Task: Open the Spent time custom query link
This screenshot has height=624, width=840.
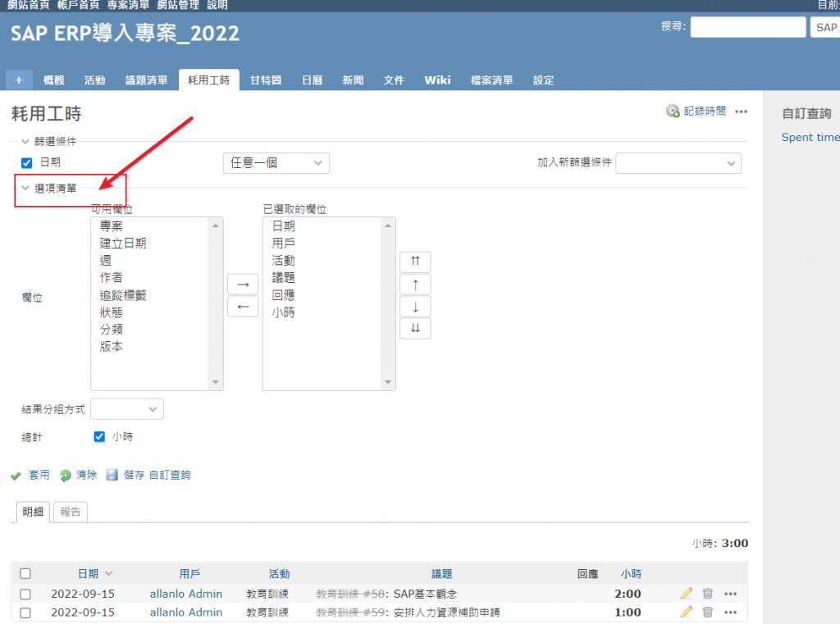Action: [810, 138]
